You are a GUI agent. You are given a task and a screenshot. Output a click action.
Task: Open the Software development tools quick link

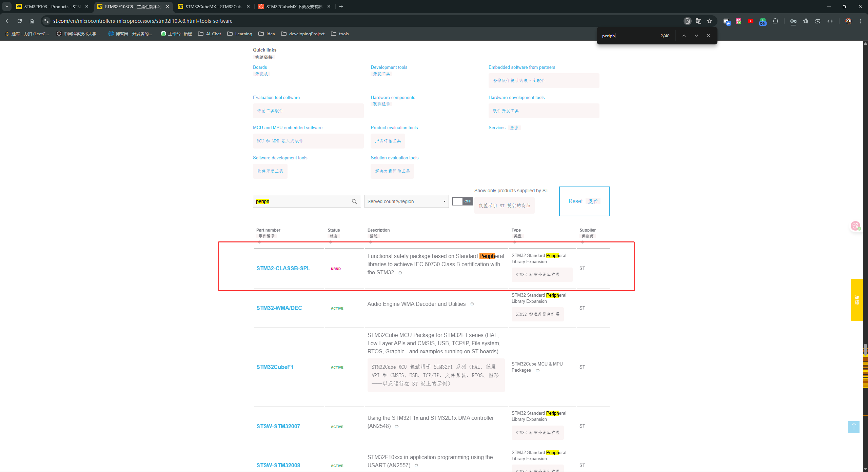pos(280,158)
